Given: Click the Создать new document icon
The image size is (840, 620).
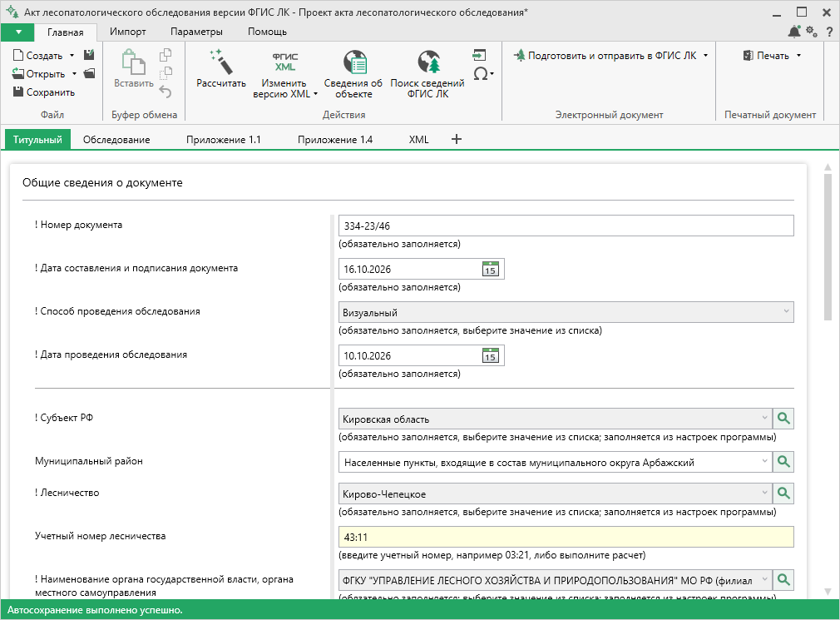Looking at the screenshot, I should 18,55.
